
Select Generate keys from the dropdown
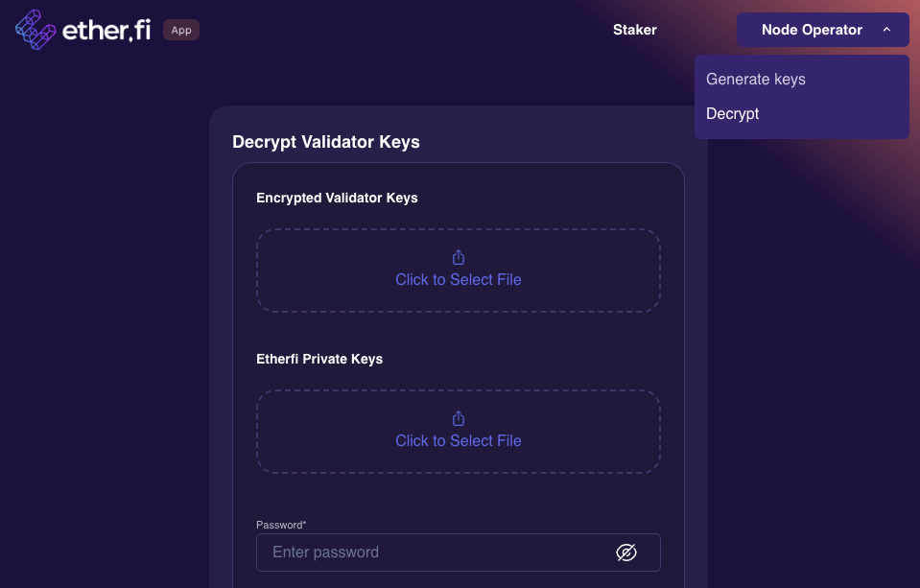coord(756,80)
